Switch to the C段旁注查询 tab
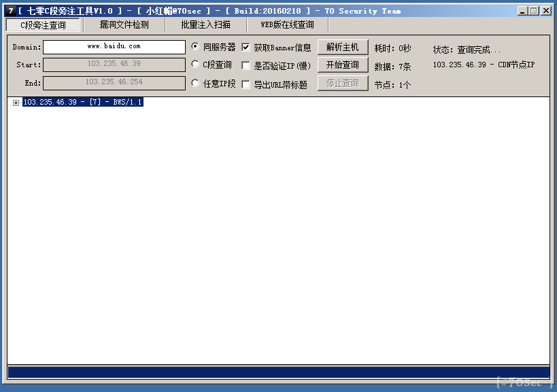Screen dimensions: 557x392 tap(43, 25)
